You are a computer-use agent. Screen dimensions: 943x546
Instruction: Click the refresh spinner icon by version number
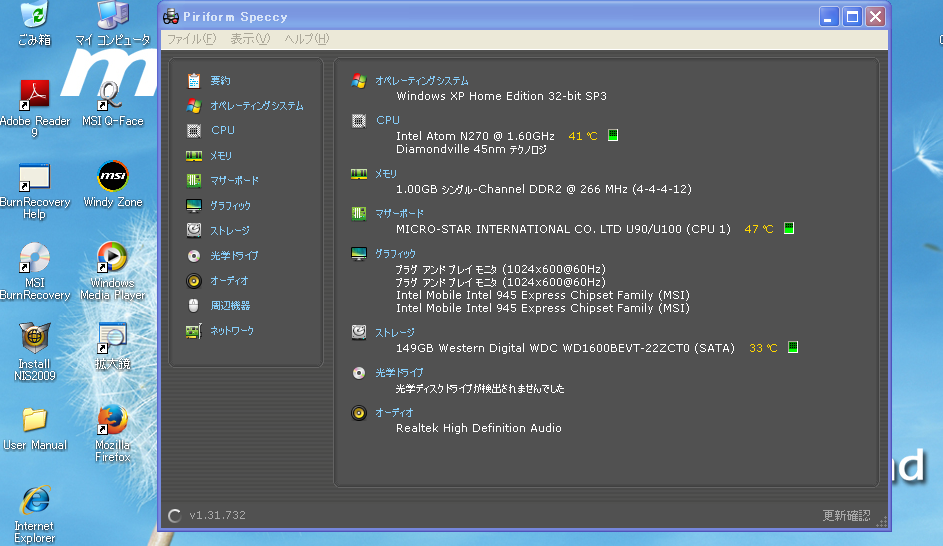click(x=174, y=516)
